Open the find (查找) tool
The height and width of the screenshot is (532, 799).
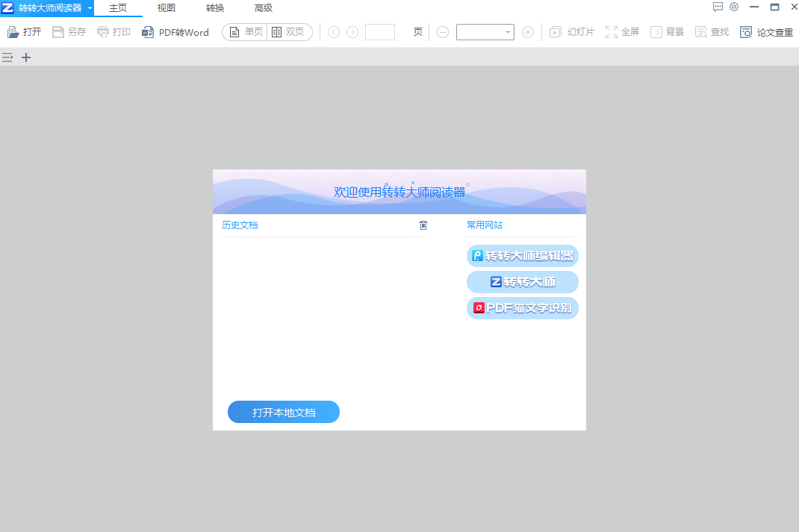tap(712, 32)
